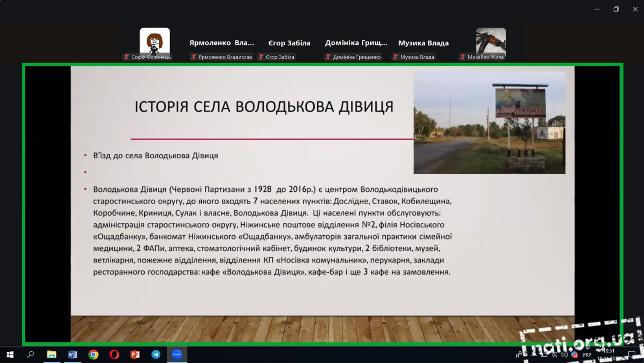Open the Windows notification center
The image size is (644, 363).
coord(632,355)
